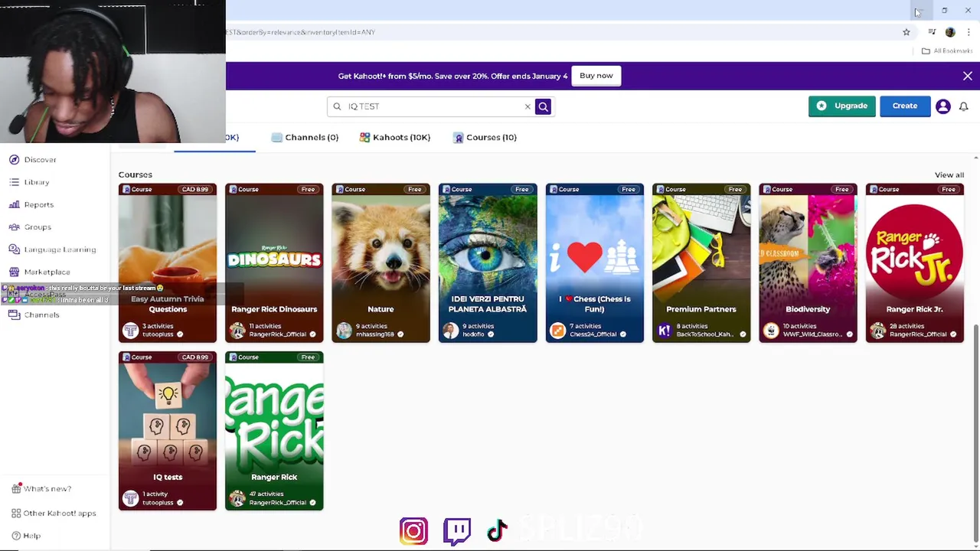This screenshot has height=551, width=980.
Task: Open Easy Autumn Trivia Questions course
Action: [x=168, y=262]
